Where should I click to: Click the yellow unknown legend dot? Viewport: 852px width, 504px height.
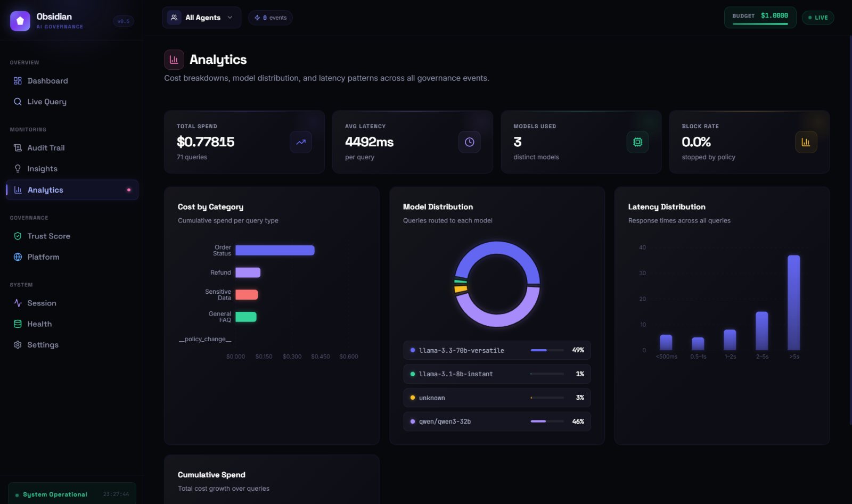(413, 398)
